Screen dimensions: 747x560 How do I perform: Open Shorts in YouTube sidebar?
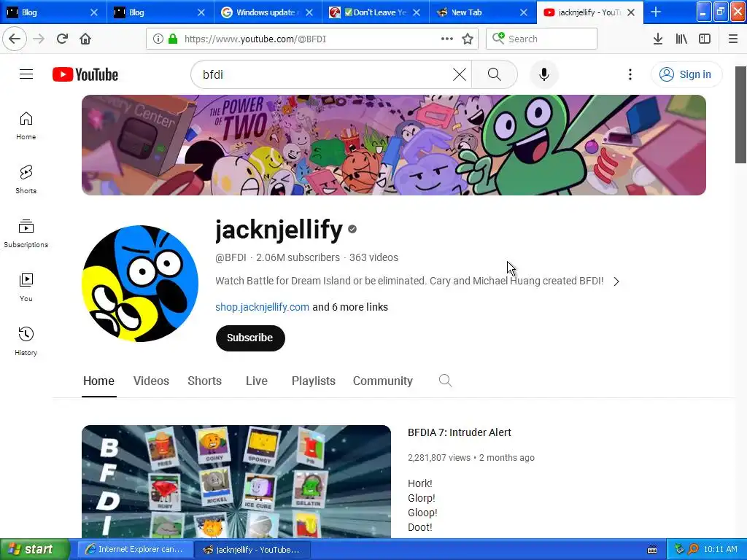(x=26, y=179)
